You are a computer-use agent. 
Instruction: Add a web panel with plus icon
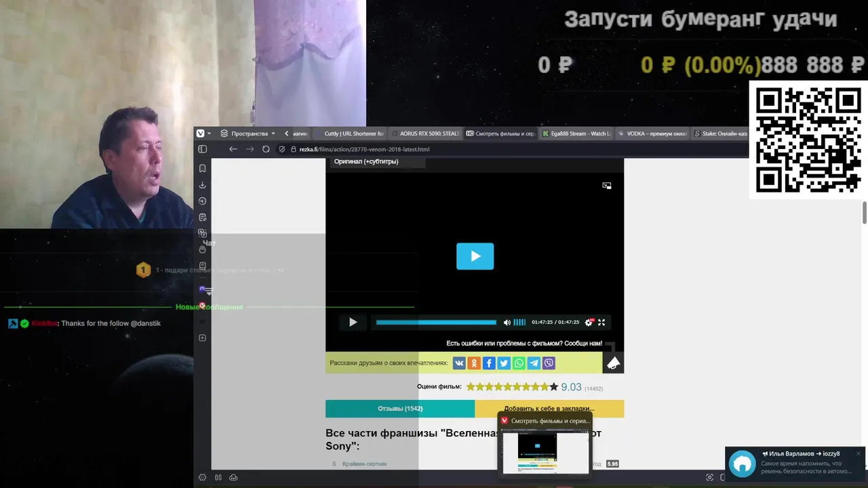click(x=202, y=338)
